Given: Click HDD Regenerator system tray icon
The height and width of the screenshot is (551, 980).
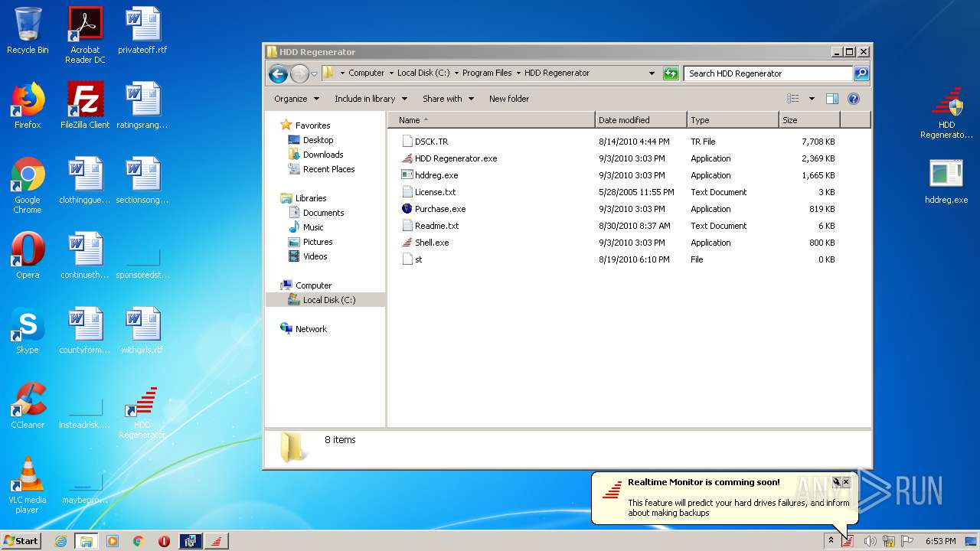Looking at the screenshot, I should [x=848, y=541].
